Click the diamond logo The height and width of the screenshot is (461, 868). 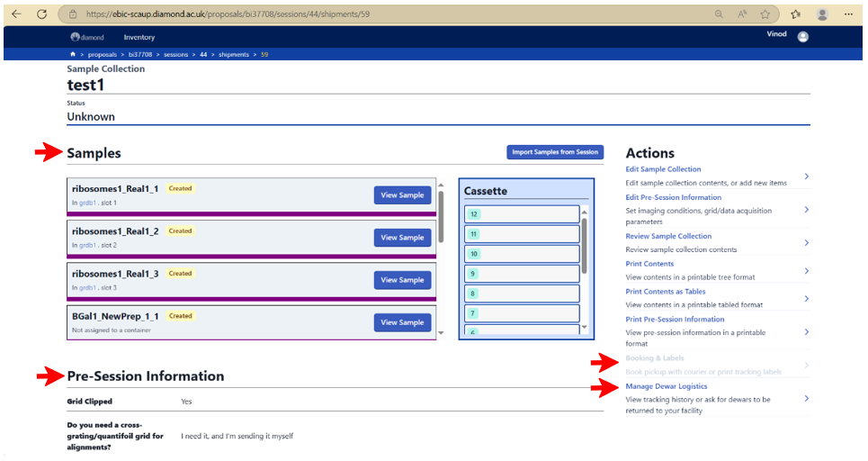click(87, 37)
